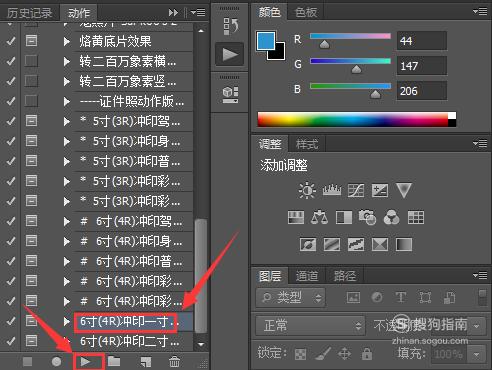The image size is (492, 370).
Task: Switch to the 通道 tab
Action: [x=307, y=276]
